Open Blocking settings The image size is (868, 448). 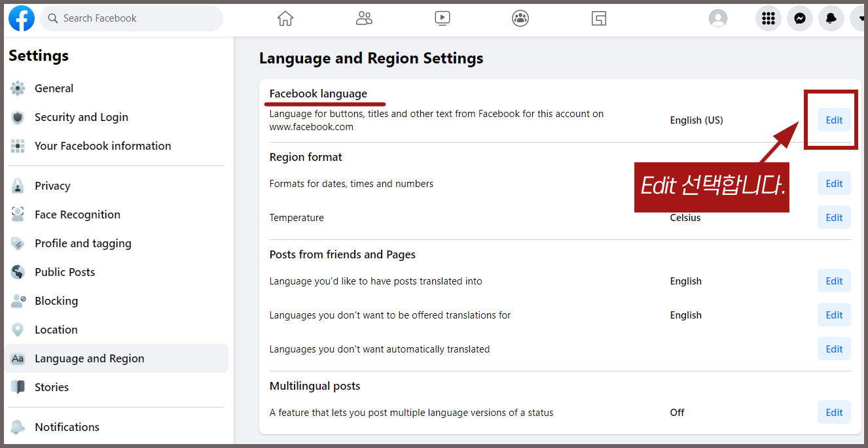tap(117, 301)
